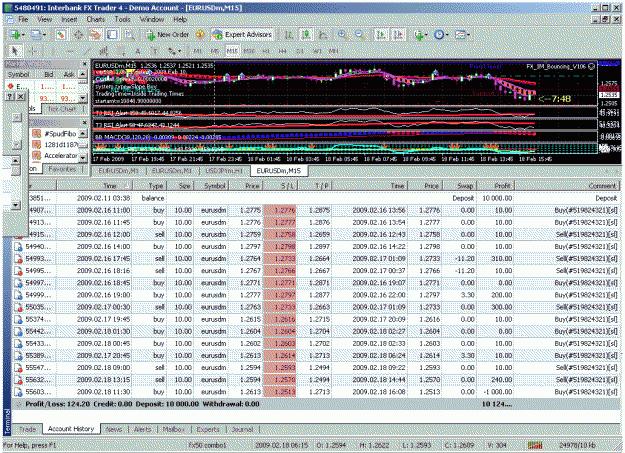
Task: Close the Market Watch panel
Action: tap(85, 64)
